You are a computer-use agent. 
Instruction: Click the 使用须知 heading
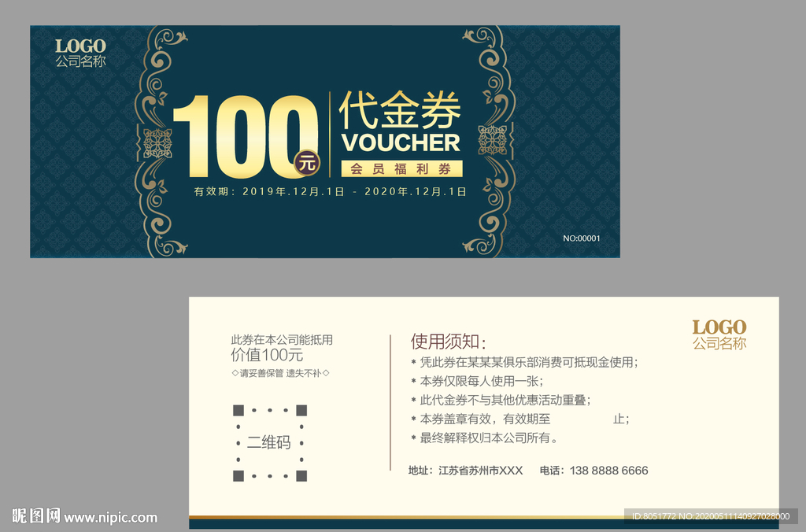click(448, 342)
